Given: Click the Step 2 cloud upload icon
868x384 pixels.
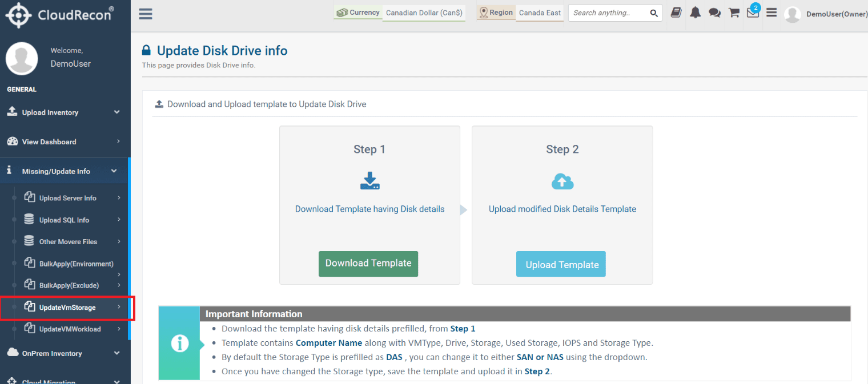Looking at the screenshot, I should (562, 181).
